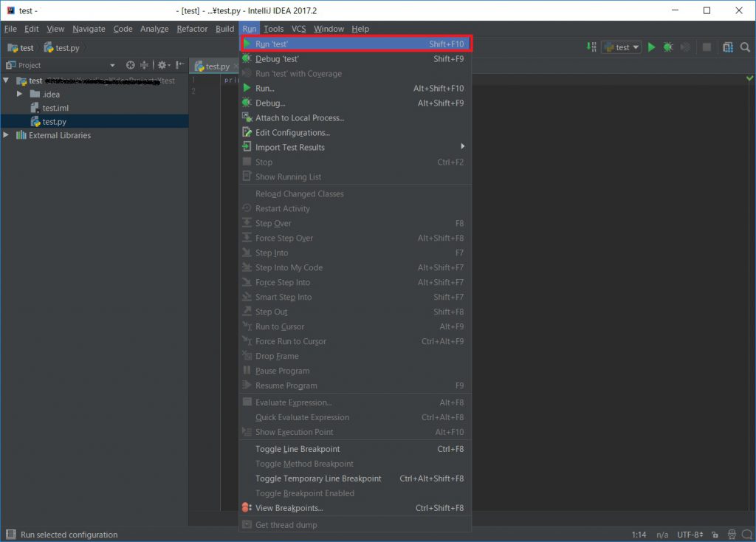This screenshot has height=542, width=756.
Task: Run 'test' using the green play icon
Action: click(652, 47)
